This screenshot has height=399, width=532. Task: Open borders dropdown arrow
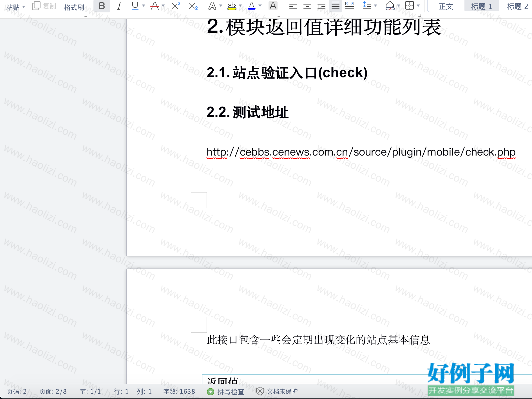(x=418, y=6)
